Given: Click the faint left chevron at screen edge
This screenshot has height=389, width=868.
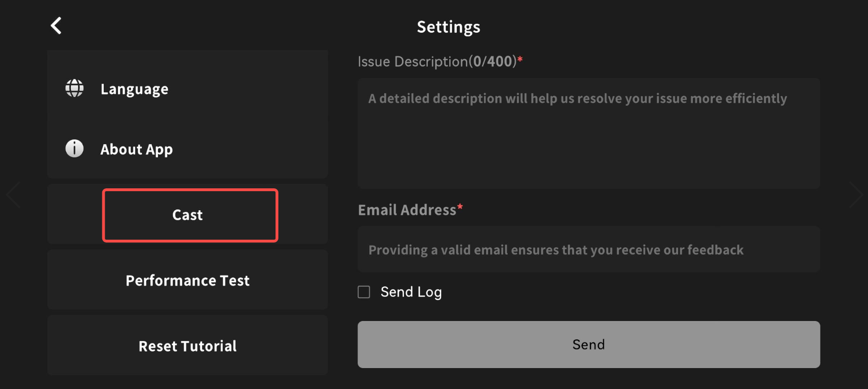Looking at the screenshot, I should (13, 194).
